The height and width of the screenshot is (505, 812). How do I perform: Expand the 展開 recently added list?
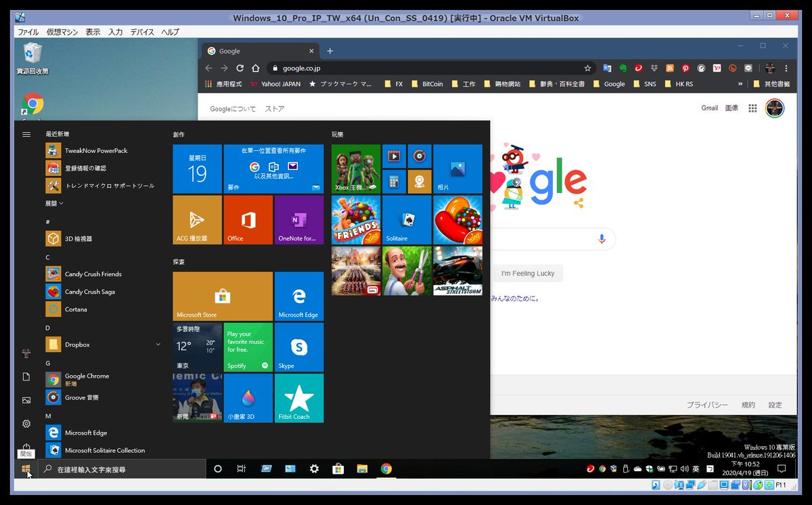[54, 203]
